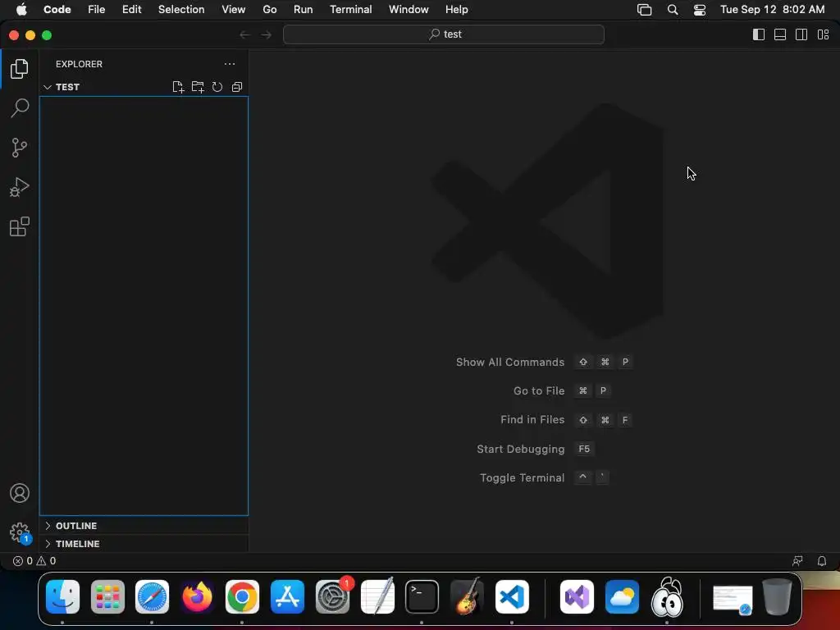The width and height of the screenshot is (840, 630).
Task: Toggle the primary side bar
Action: 759,34
